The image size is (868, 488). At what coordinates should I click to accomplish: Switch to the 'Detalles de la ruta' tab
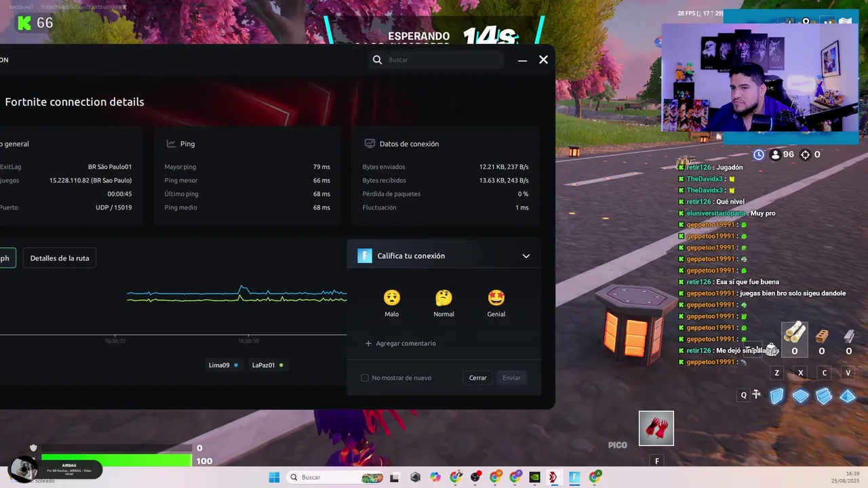(60, 258)
